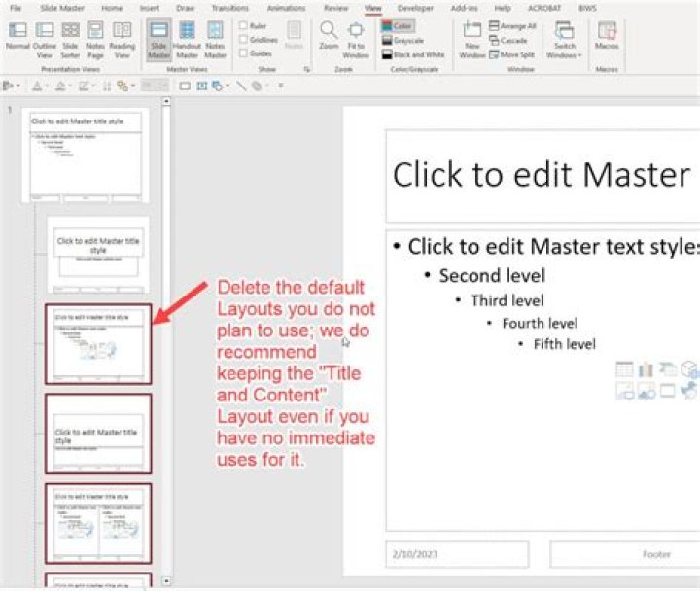Click the insert chart placeholder icon

646,369
